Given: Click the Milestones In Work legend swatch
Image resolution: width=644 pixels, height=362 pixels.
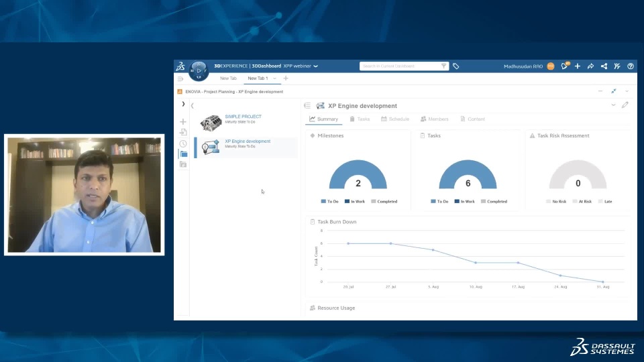Looking at the screenshot, I should point(347,202).
